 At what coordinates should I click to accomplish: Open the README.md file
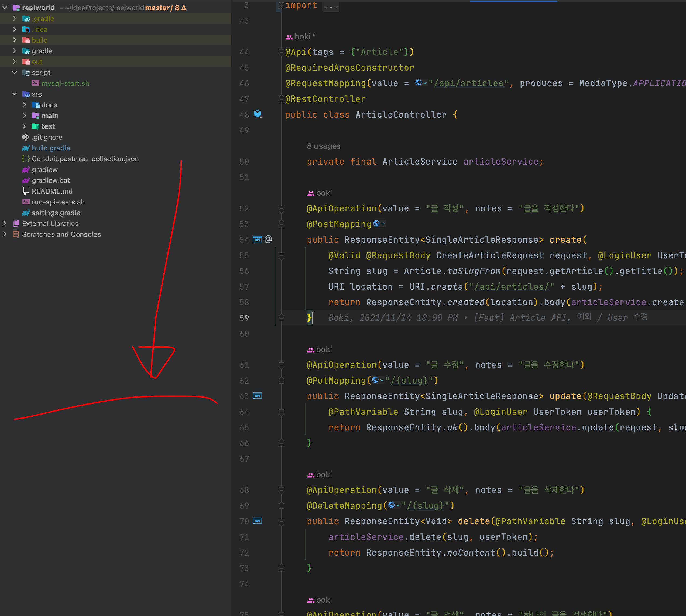pos(52,191)
